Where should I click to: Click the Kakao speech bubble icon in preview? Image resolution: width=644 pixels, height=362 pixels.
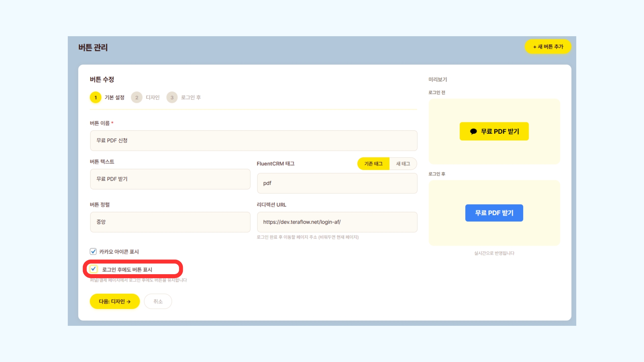(x=473, y=131)
